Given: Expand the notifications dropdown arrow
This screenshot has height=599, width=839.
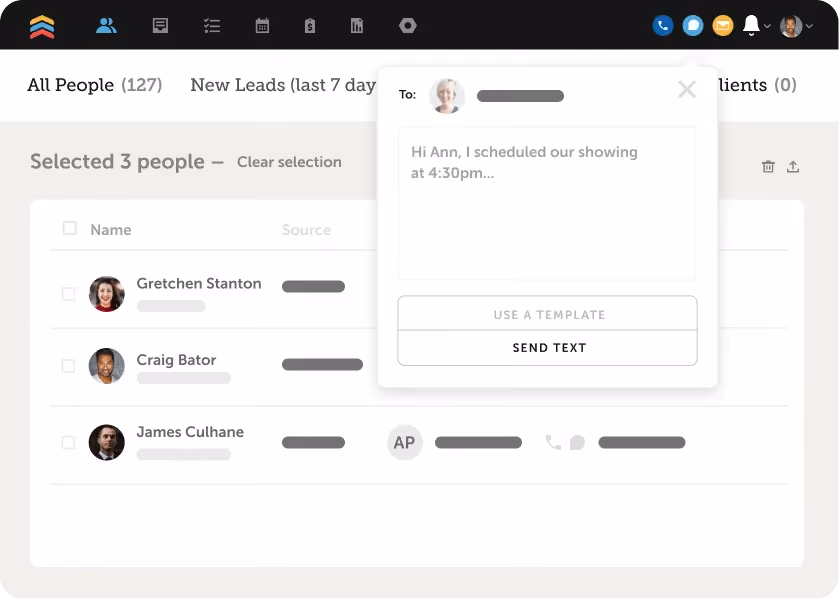Looking at the screenshot, I should tap(767, 26).
